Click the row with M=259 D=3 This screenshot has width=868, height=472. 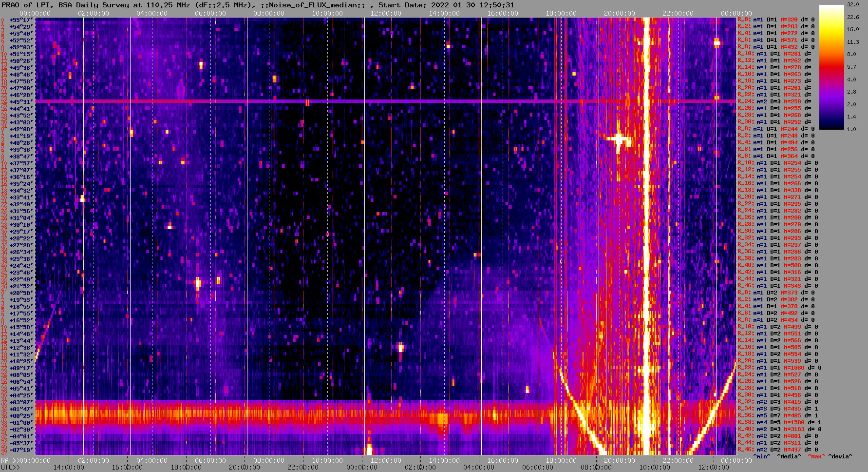(x=774, y=101)
